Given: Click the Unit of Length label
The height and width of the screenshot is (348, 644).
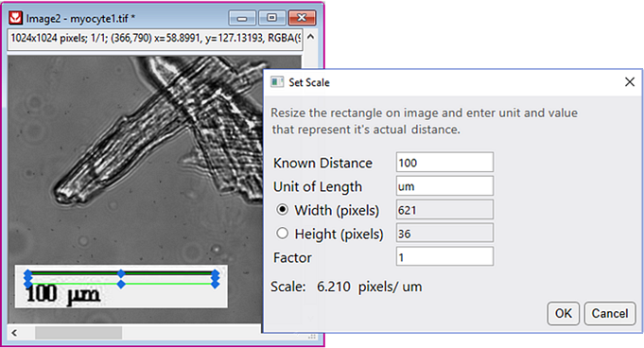Looking at the screenshot, I should [x=318, y=186].
